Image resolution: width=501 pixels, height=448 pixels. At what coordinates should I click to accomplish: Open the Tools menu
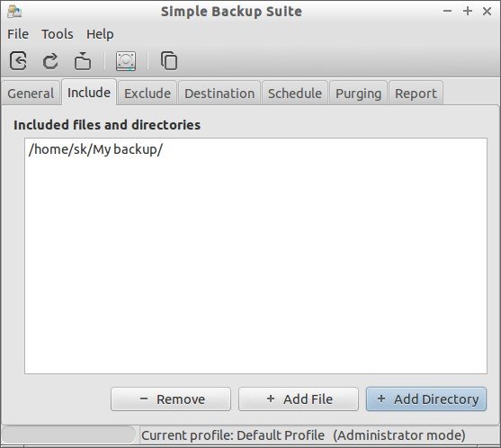58,34
